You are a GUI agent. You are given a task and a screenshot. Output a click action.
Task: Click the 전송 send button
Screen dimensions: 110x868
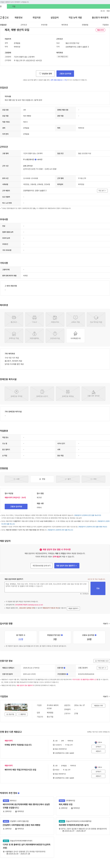click(x=98, y=588)
